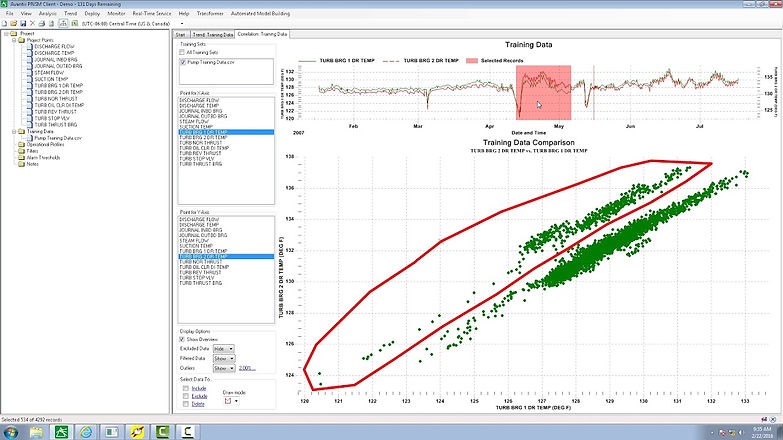Click the Delete X toolbar icon

tap(32, 23)
